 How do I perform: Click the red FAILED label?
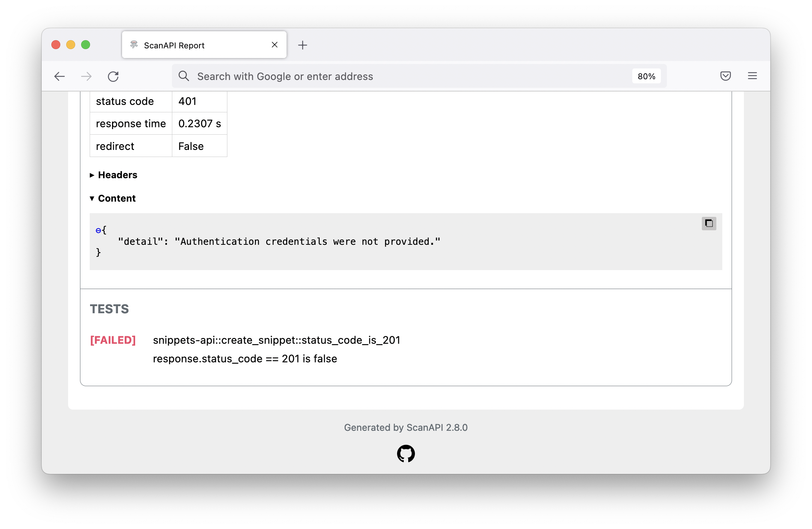(113, 340)
